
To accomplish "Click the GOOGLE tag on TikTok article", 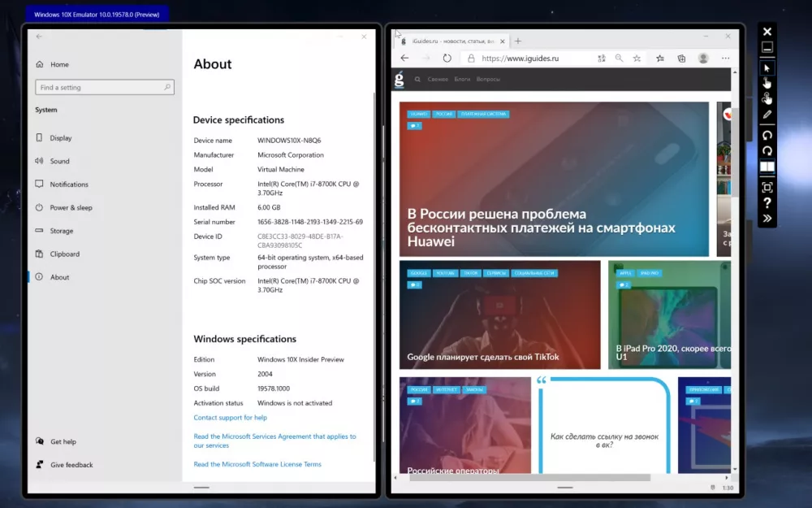I will [419, 273].
